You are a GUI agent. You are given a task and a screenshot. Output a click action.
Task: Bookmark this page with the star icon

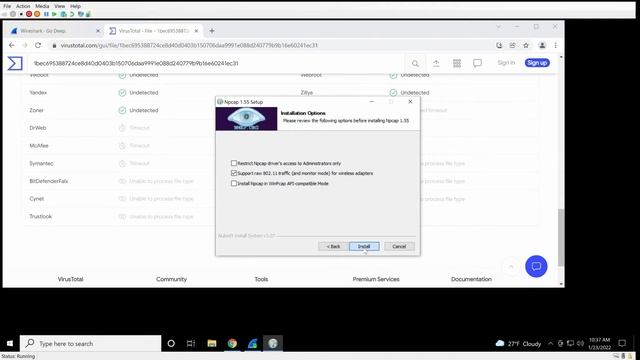pos(526,45)
